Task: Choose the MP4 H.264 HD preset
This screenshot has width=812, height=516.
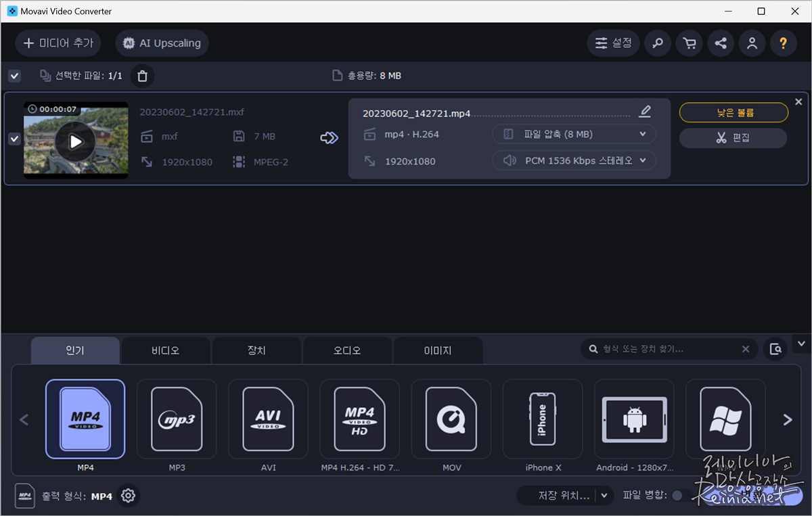Action: click(359, 419)
